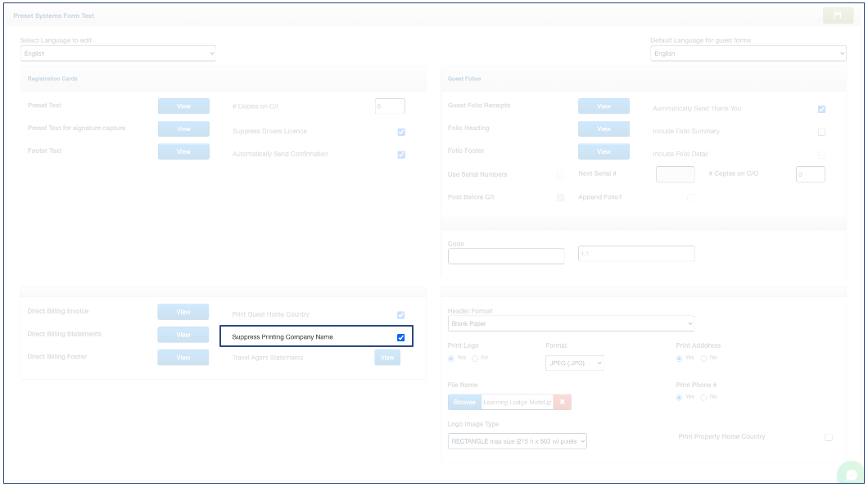Image resolution: width=868 pixels, height=487 pixels.
Task: View the Travel Agent Statements
Action: click(387, 358)
